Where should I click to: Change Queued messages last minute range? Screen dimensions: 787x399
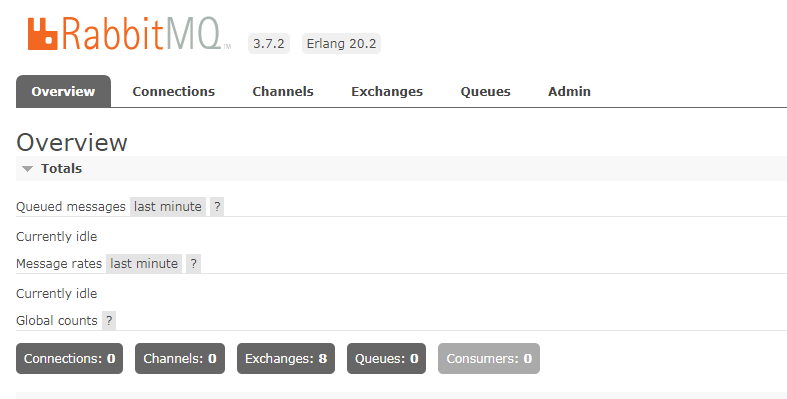click(168, 206)
